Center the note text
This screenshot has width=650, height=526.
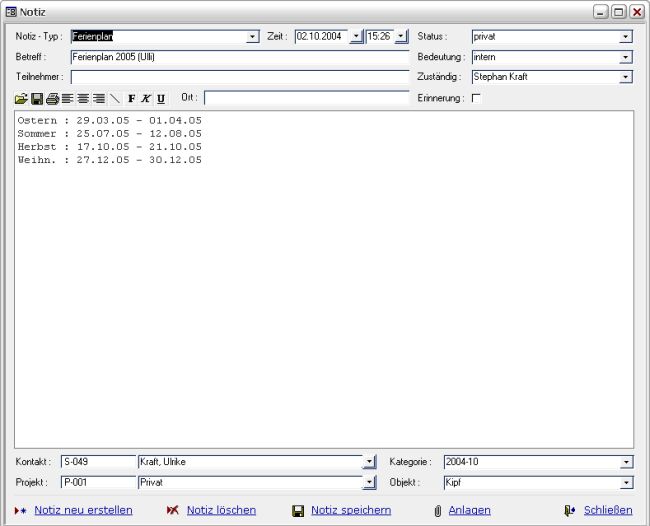point(83,98)
